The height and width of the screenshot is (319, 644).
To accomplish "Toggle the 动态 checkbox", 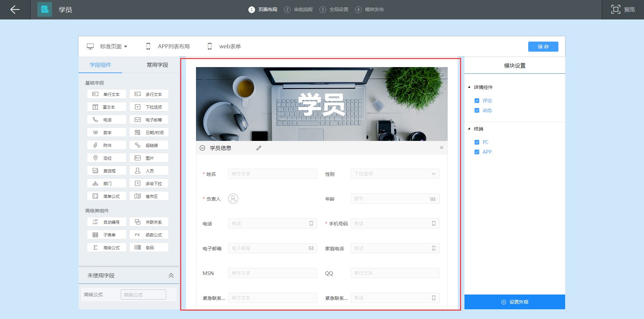I will 477,110.
